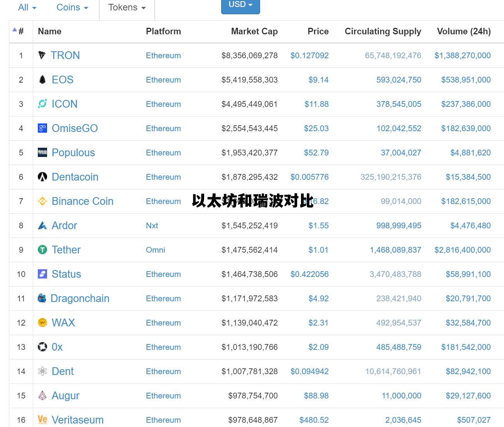Open the Status name link

66,274
